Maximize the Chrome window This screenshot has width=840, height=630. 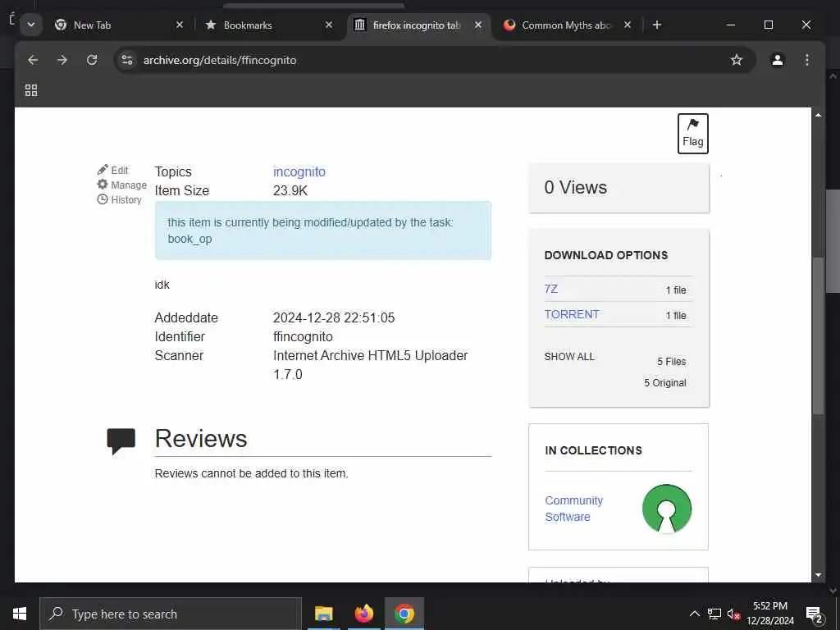point(768,25)
